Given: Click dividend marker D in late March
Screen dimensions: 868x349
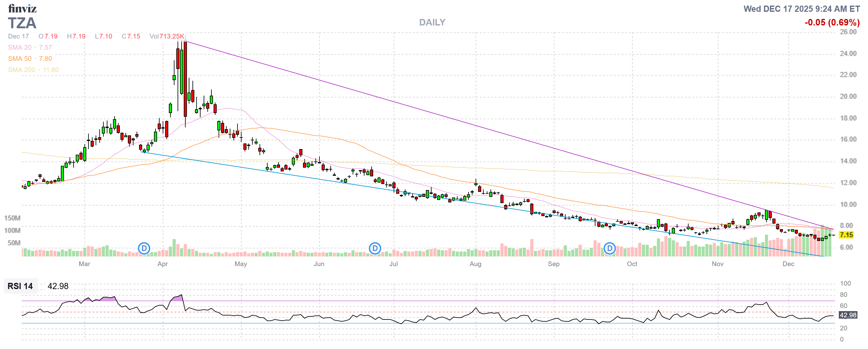Looking at the screenshot, I should pos(144,249).
